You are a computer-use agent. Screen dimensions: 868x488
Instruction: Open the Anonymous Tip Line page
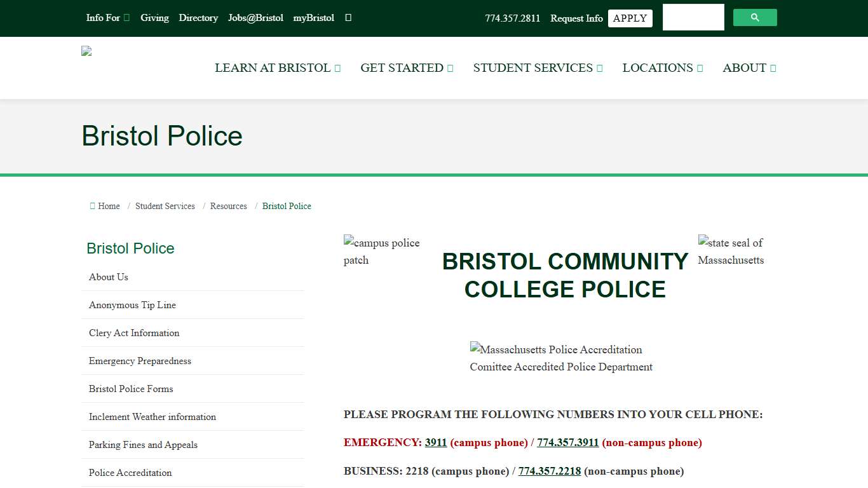(x=132, y=305)
